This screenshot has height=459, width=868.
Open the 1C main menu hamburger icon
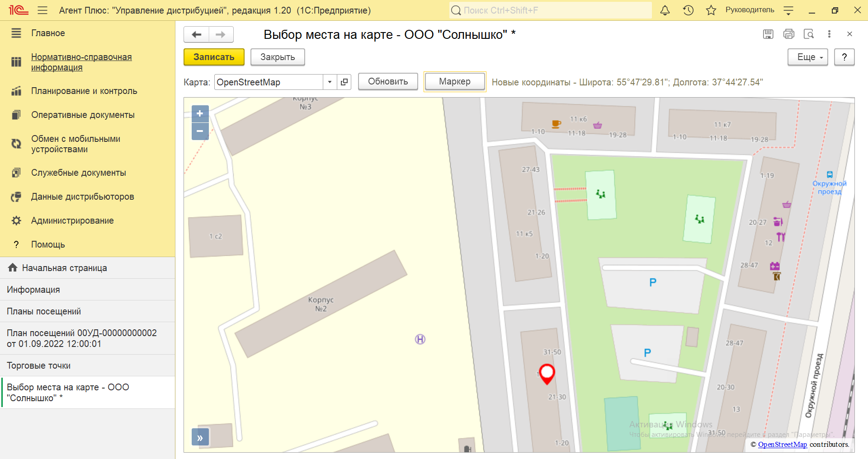42,10
